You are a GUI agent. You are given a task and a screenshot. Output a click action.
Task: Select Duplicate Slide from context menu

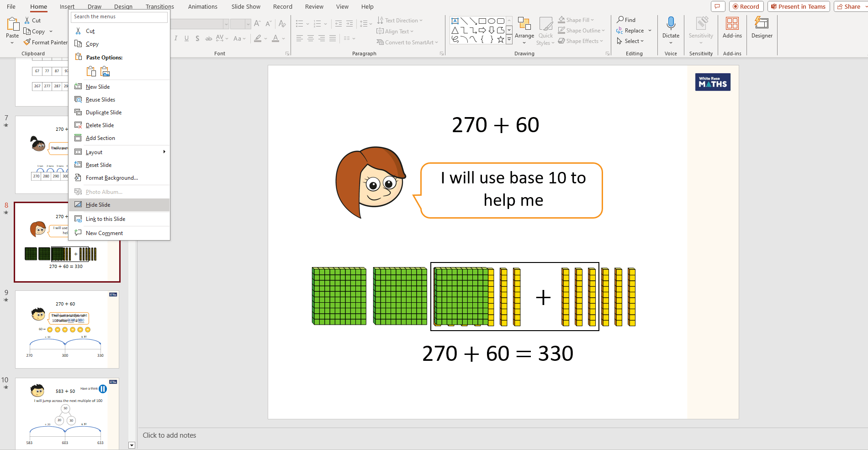coord(104,112)
